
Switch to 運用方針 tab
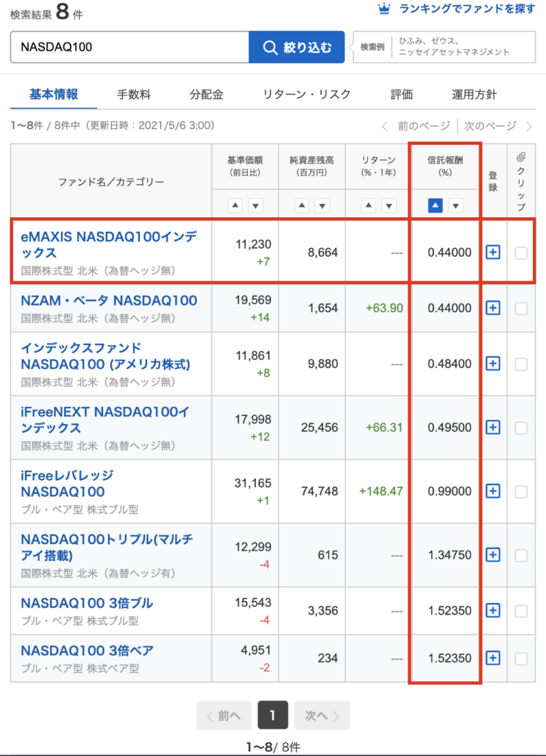pos(474,94)
